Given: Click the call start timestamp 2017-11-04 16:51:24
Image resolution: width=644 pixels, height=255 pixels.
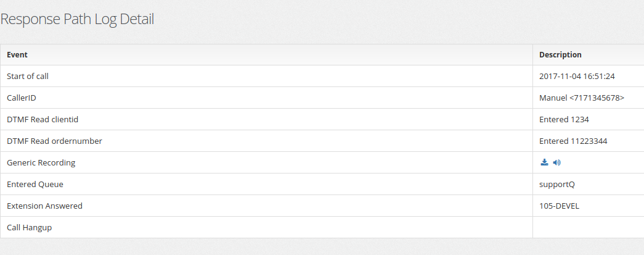Looking at the screenshot, I should [x=577, y=76].
